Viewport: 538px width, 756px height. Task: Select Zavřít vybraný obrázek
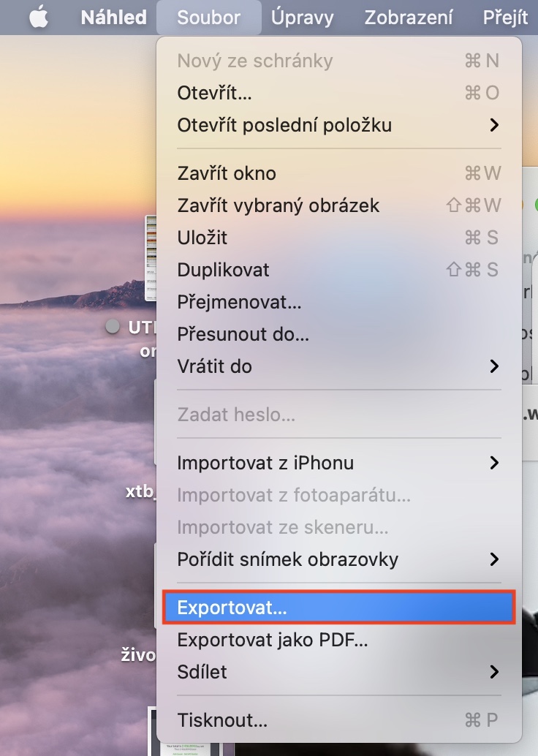(279, 205)
